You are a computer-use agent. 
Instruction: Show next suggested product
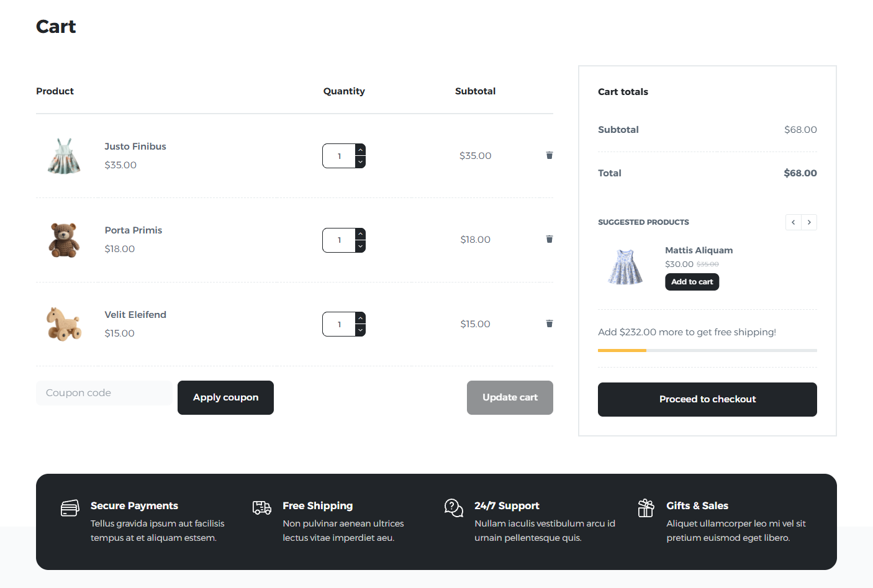(809, 222)
